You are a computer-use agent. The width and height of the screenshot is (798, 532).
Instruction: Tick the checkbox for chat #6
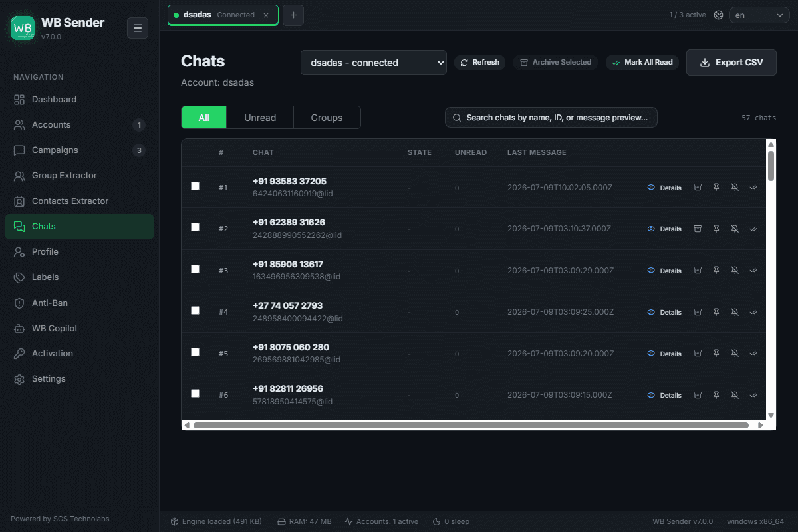(195, 394)
